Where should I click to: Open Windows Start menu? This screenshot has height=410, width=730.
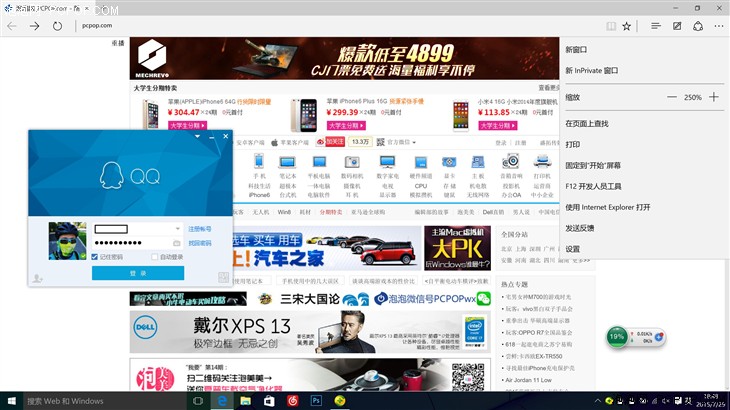click(12, 401)
